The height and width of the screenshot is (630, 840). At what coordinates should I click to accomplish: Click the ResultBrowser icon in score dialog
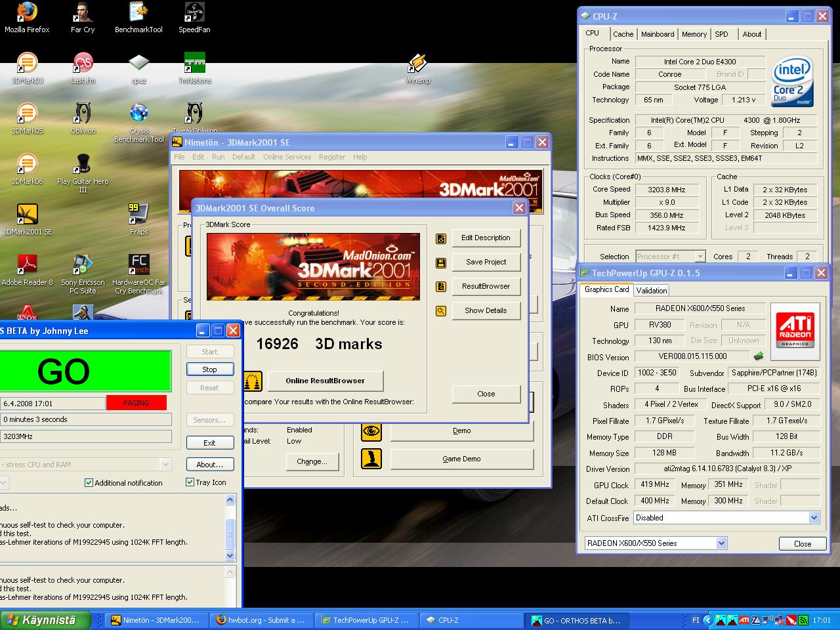coord(441,287)
